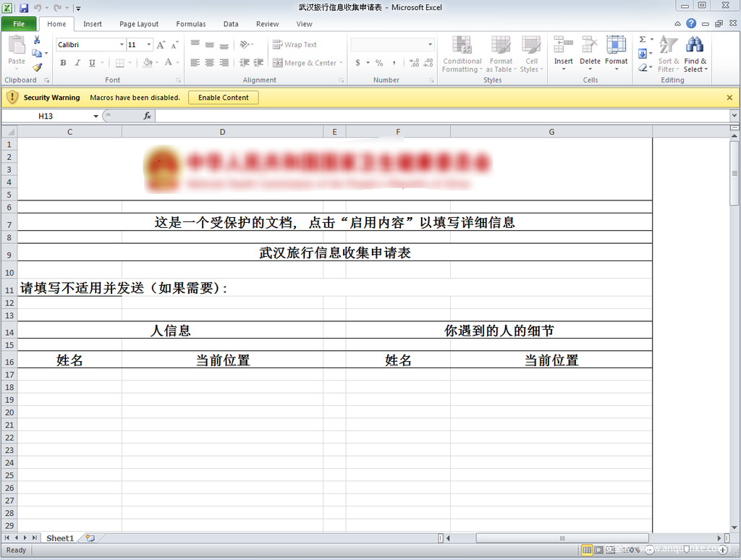This screenshot has height=560, width=741.
Task: Click the Cut scissors icon
Action: (x=37, y=41)
